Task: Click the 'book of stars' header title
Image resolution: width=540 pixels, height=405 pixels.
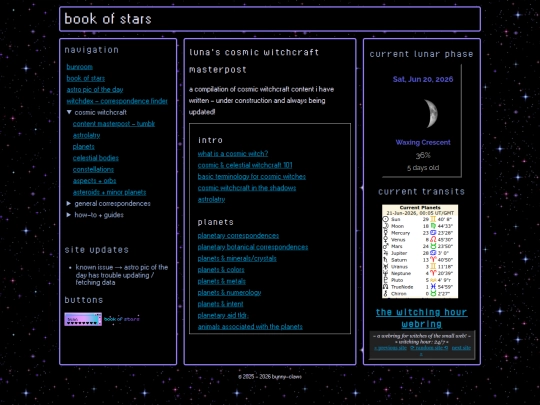Action: [108, 19]
